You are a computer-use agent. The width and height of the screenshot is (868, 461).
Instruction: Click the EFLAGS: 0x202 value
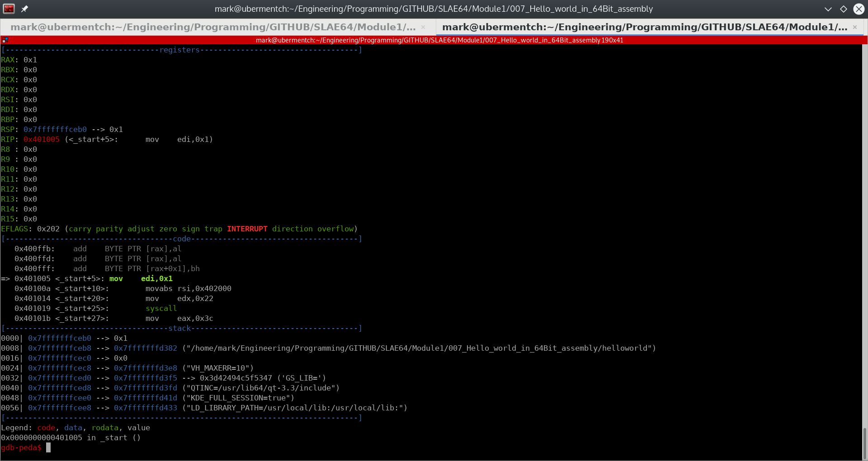[x=48, y=229]
